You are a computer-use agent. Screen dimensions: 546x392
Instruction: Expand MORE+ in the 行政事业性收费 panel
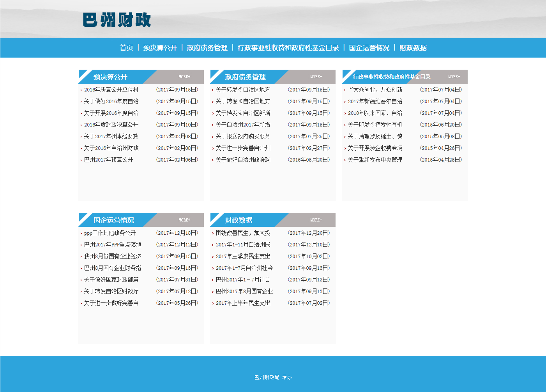pyautogui.click(x=454, y=77)
